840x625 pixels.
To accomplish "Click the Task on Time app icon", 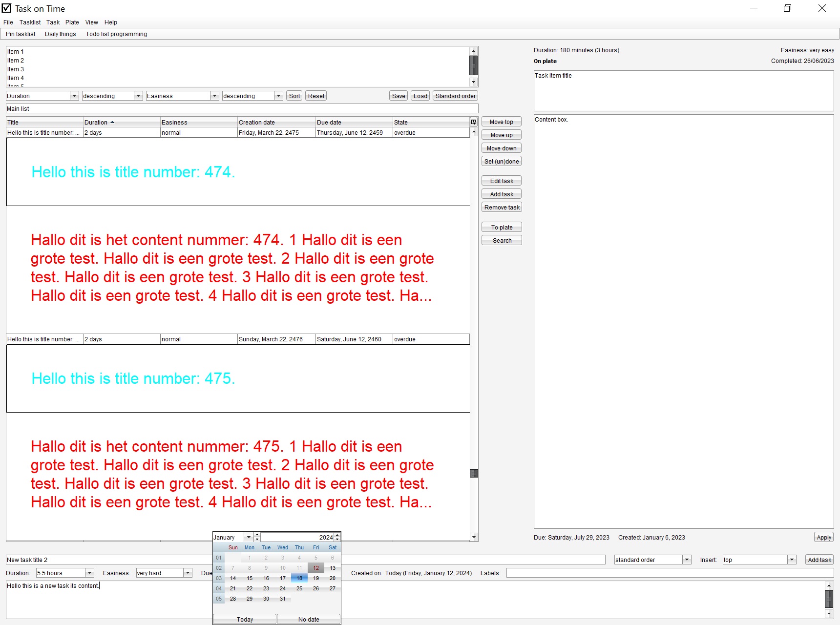I will click(x=7, y=8).
